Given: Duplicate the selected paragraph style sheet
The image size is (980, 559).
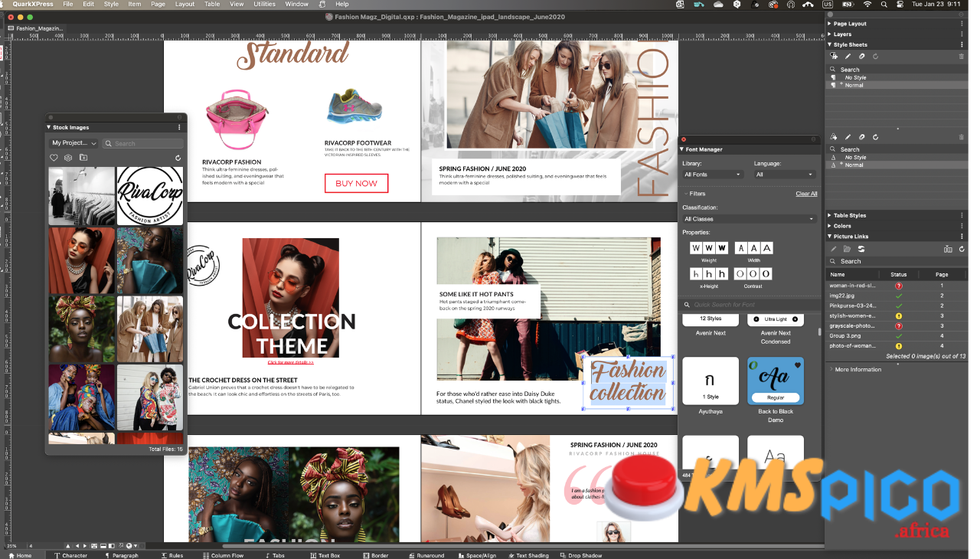Looking at the screenshot, I should pyautogui.click(x=861, y=56).
